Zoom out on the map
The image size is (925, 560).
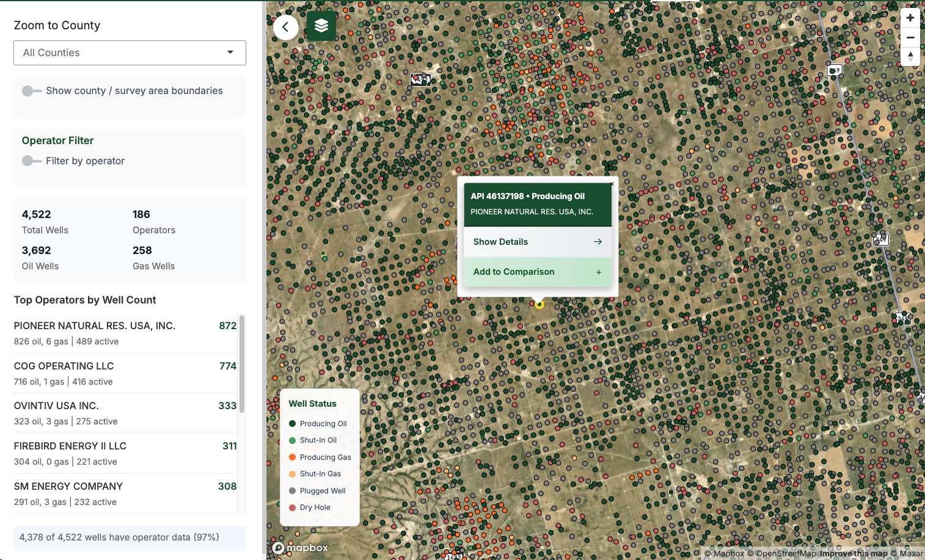pyautogui.click(x=910, y=37)
